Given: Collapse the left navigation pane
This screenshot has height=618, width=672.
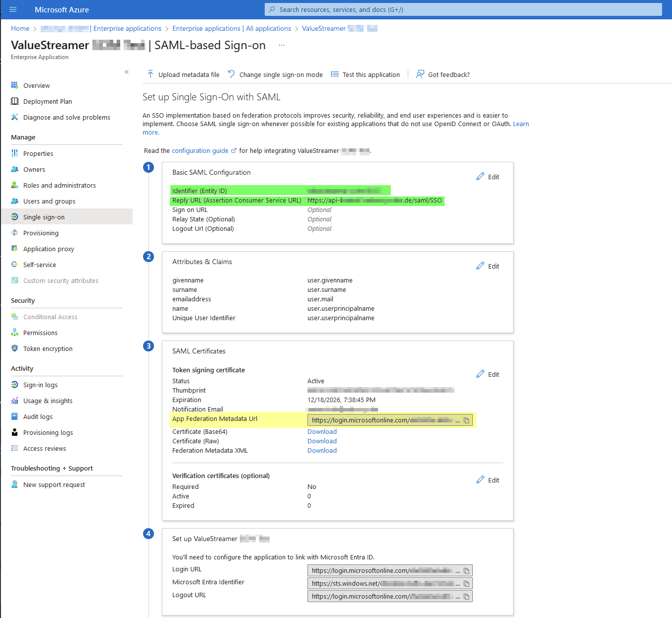Looking at the screenshot, I should tap(127, 72).
